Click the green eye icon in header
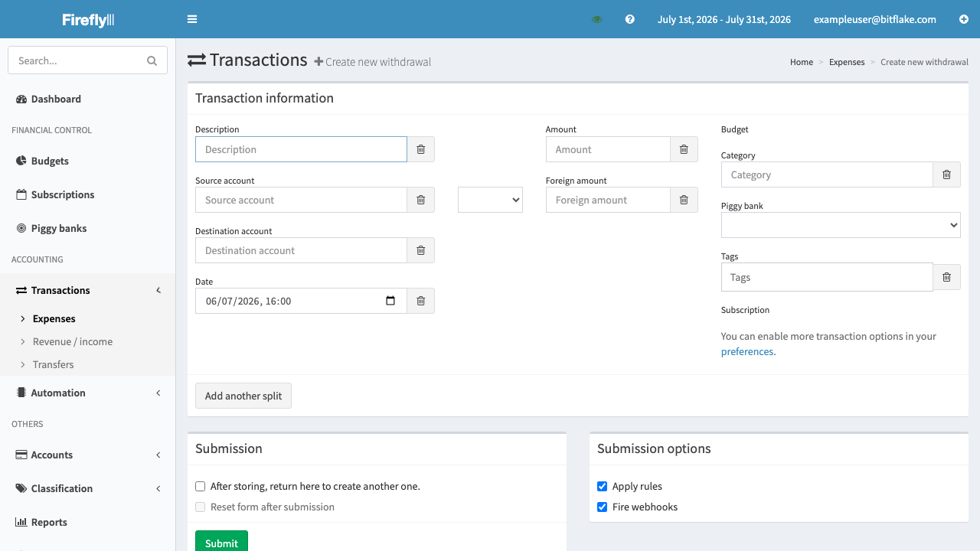 597,19
